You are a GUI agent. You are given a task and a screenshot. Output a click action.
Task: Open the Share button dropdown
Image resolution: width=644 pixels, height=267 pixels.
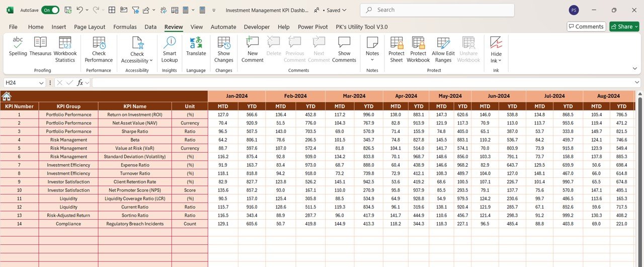pyautogui.click(x=636, y=27)
